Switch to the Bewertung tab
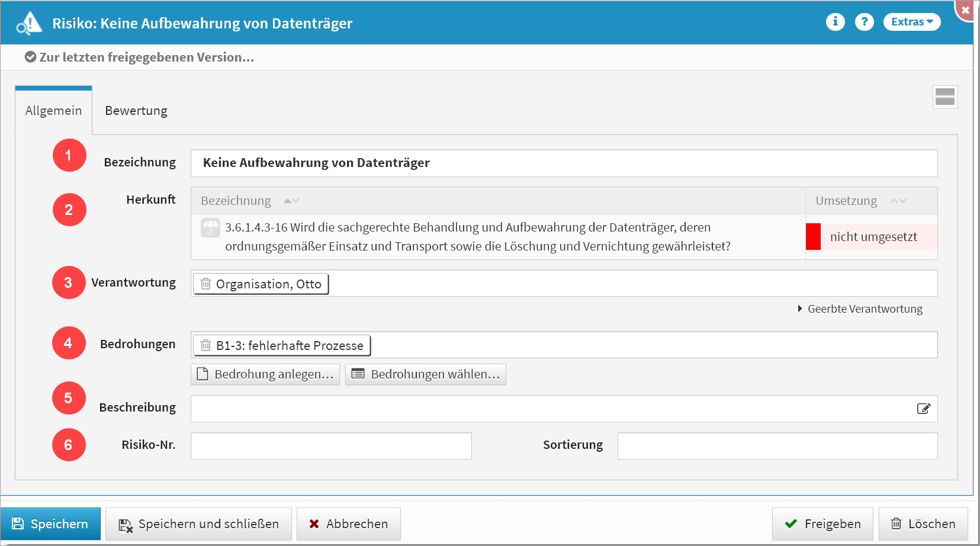 coord(136,111)
